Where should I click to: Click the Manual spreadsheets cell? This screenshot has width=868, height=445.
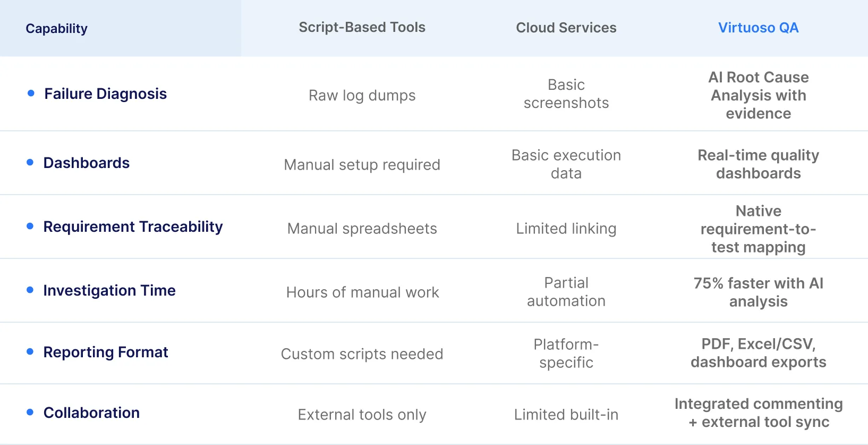click(x=362, y=229)
